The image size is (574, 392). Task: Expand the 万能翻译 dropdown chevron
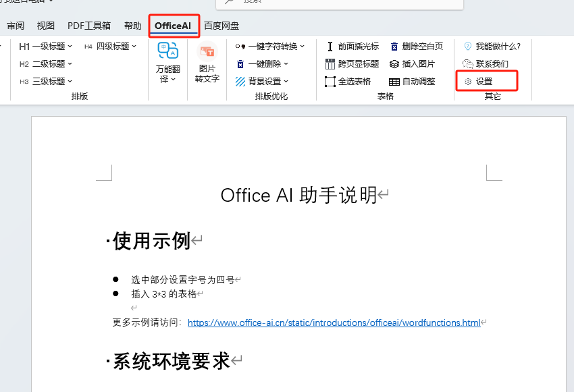(173, 80)
